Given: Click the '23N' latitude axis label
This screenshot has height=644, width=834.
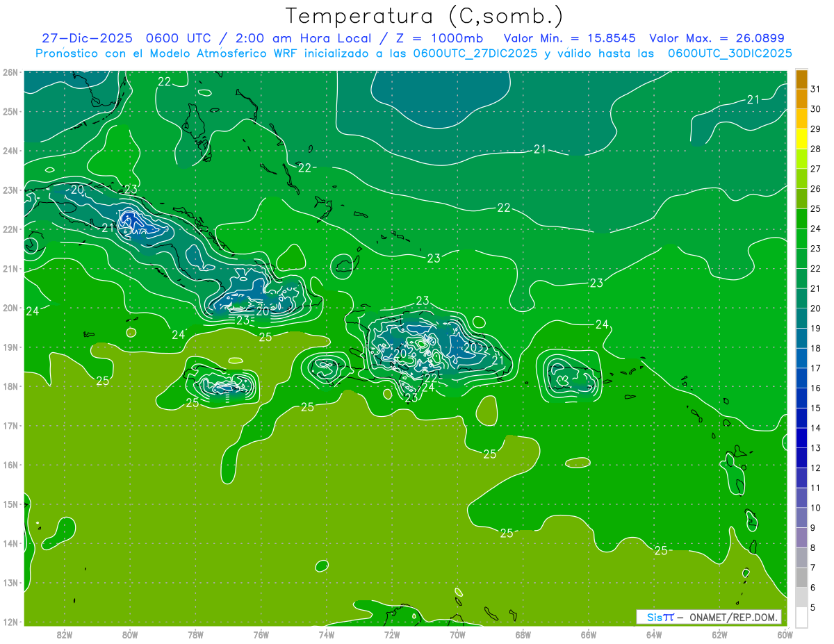Looking at the screenshot, I should coord(10,190).
